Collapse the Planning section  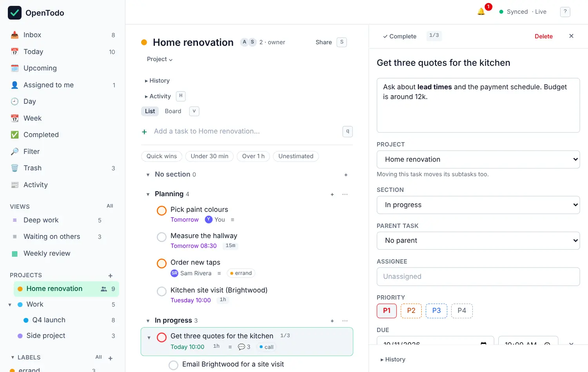148,194
